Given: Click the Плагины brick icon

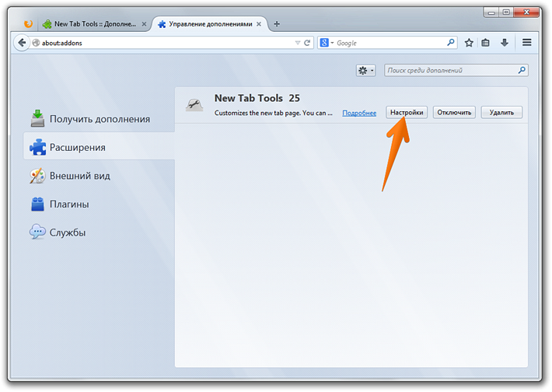Looking at the screenshot, I should click(37, 204).
